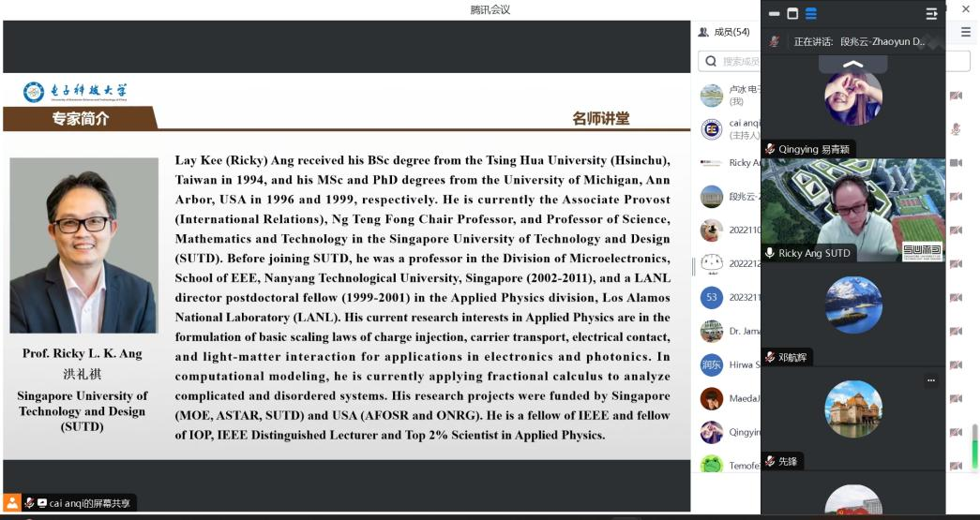The width and height of the screenshot is (980, 520).
Task: Click Prof. Ricky L. K. Ang caption
Action: pos(83,353)
